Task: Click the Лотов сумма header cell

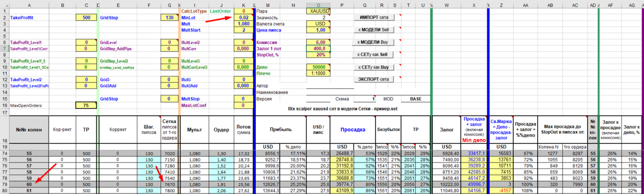Action: (x=243, y=129)
